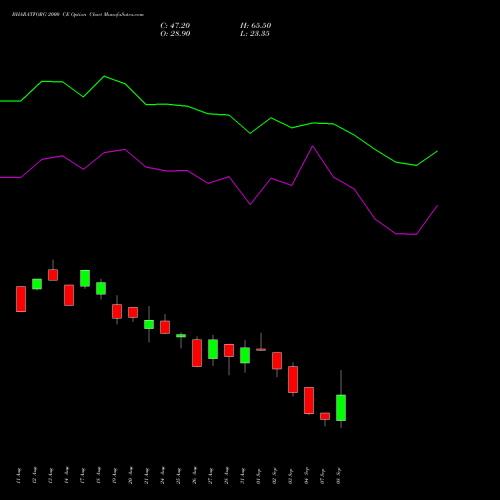The height and width of the screenshot is (500, 500).
Task: Select the 21 Aug date label
Action: pyautogui.click(x=146, y=476)
